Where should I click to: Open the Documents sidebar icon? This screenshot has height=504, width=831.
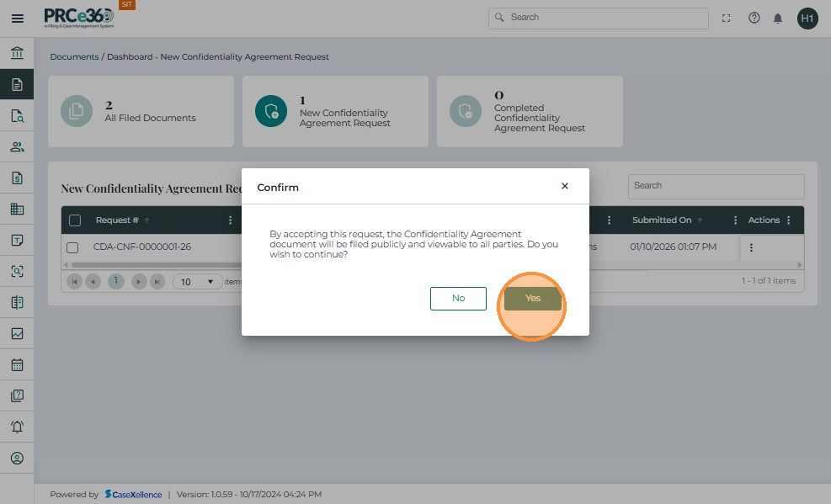click(17, 84)
